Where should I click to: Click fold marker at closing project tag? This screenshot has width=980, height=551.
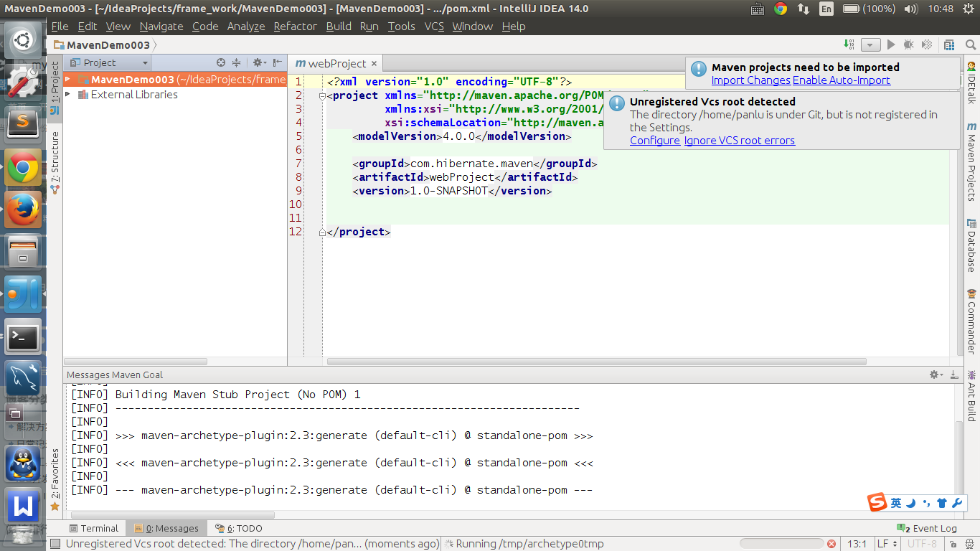click(x=321, y=232)
